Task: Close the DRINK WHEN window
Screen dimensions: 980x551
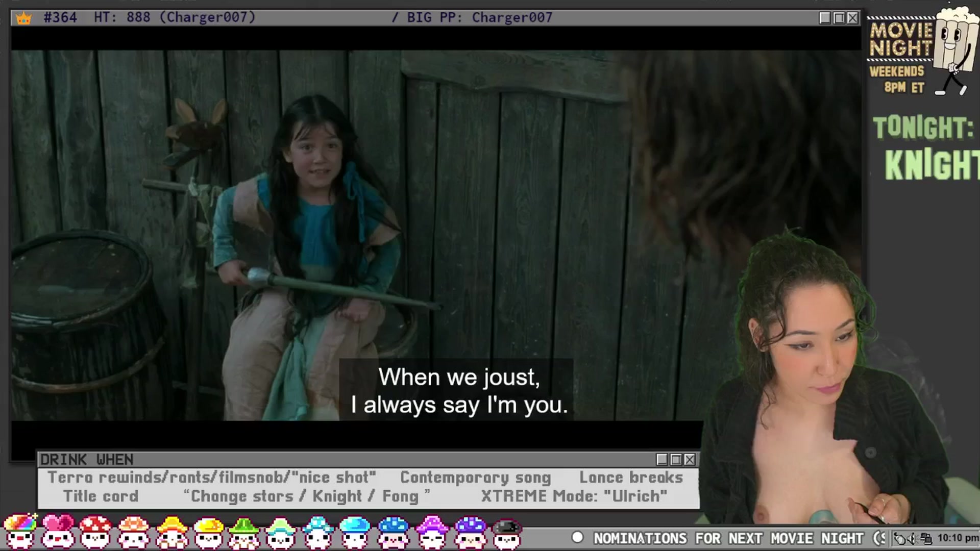Action: 690,460
